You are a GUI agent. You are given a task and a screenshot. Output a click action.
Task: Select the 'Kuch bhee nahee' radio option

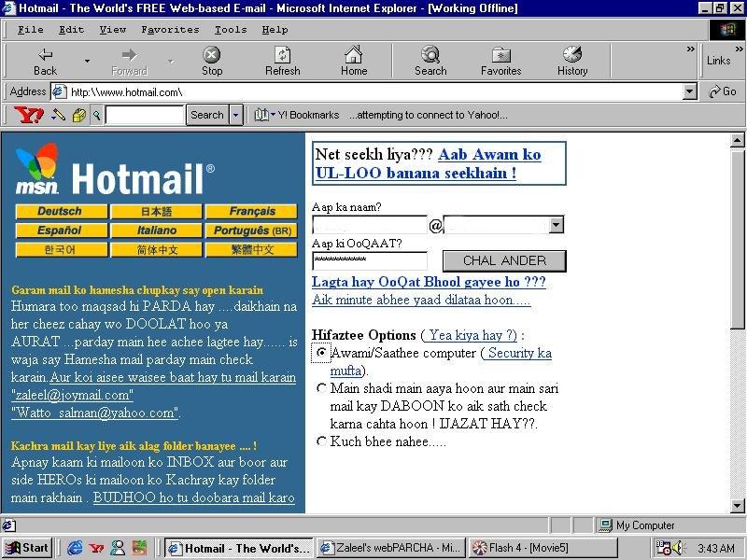tap(321, 441)
